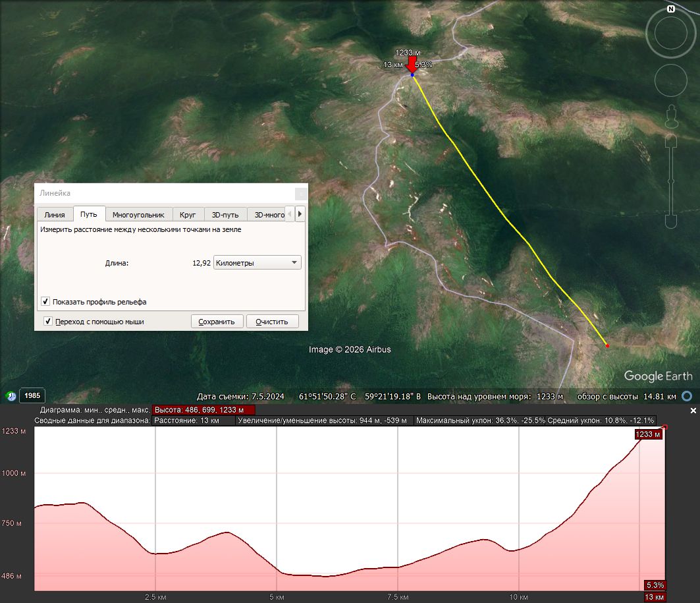Toggle 'Показать профиль рельефа' checkbox
This screenshot has width=700, height=603.
(45, 302)
